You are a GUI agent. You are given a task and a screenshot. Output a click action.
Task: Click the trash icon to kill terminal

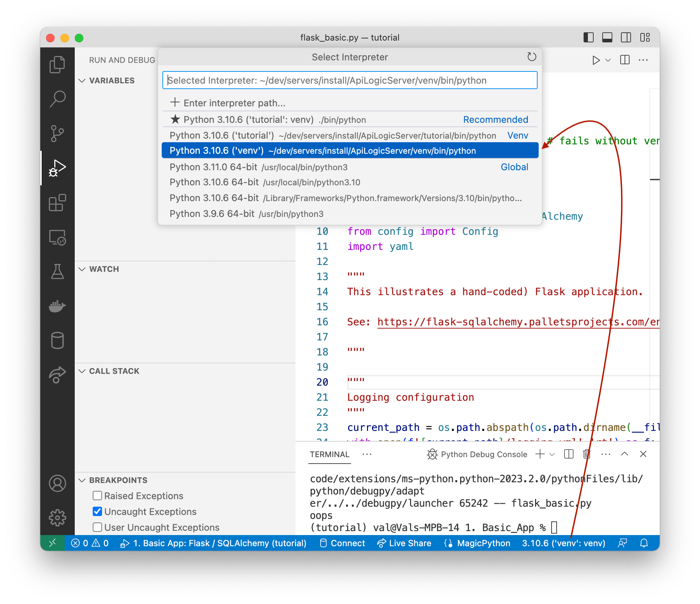586,454
